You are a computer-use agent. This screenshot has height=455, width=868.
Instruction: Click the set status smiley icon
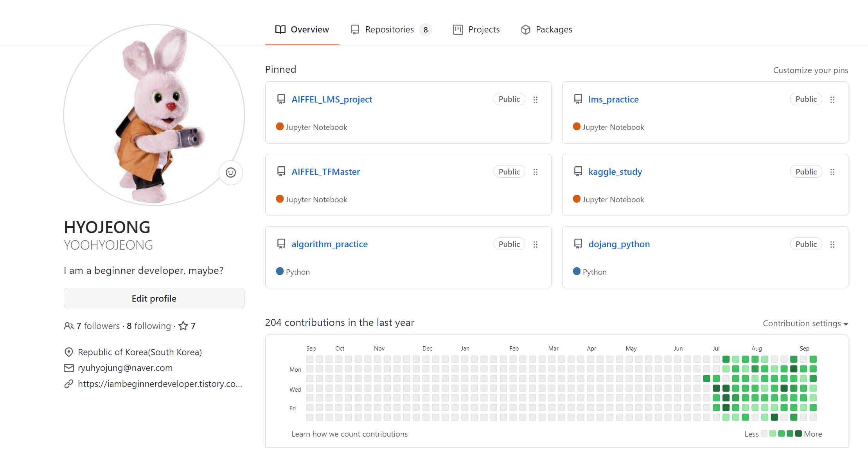(231, 173)
